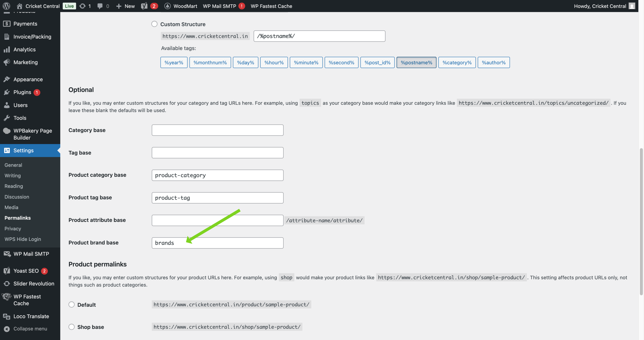Click the Users sidebar icon
Image resolution: width=644 pixels, height=340 pixels.
coord(7,105)
